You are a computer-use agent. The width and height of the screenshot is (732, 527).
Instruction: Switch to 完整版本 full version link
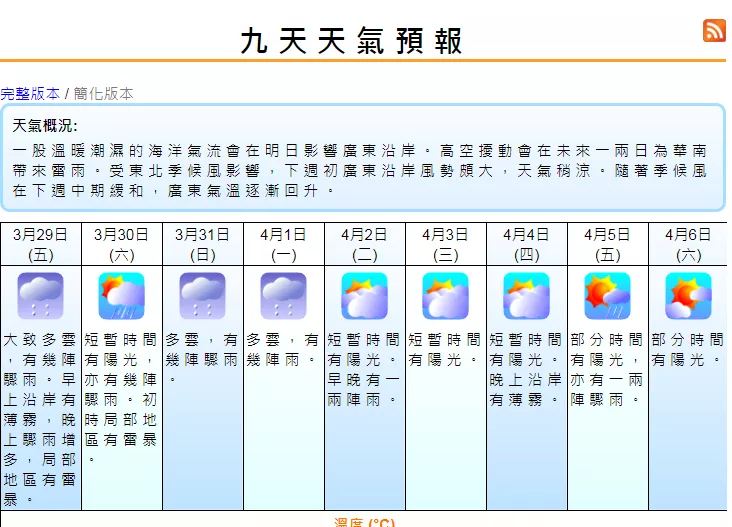pos(30,94)
